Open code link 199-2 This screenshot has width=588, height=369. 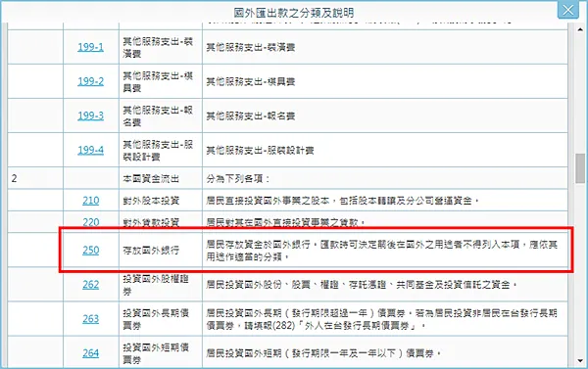[90, 81]
